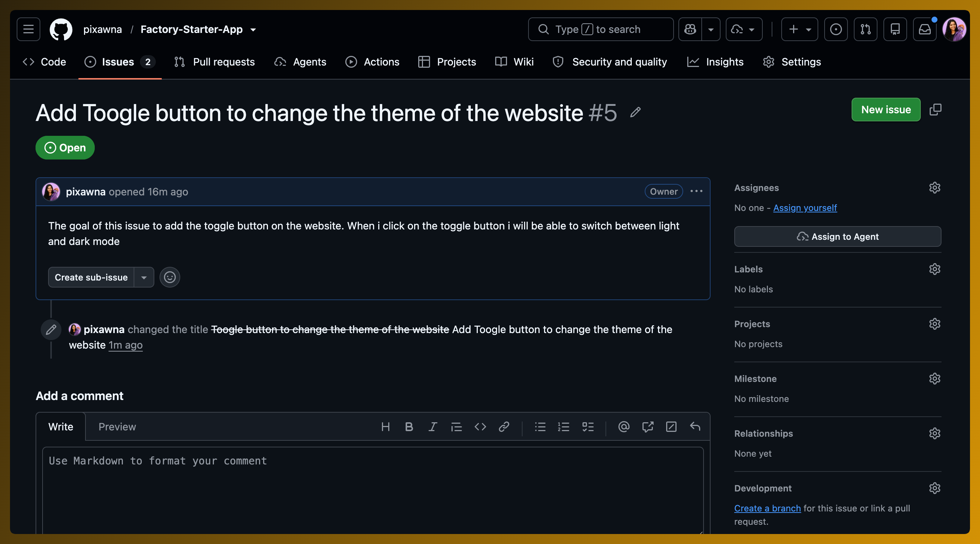Open the create new plus menu
Screen dimensions: 980x544
[x=799, y=29]
